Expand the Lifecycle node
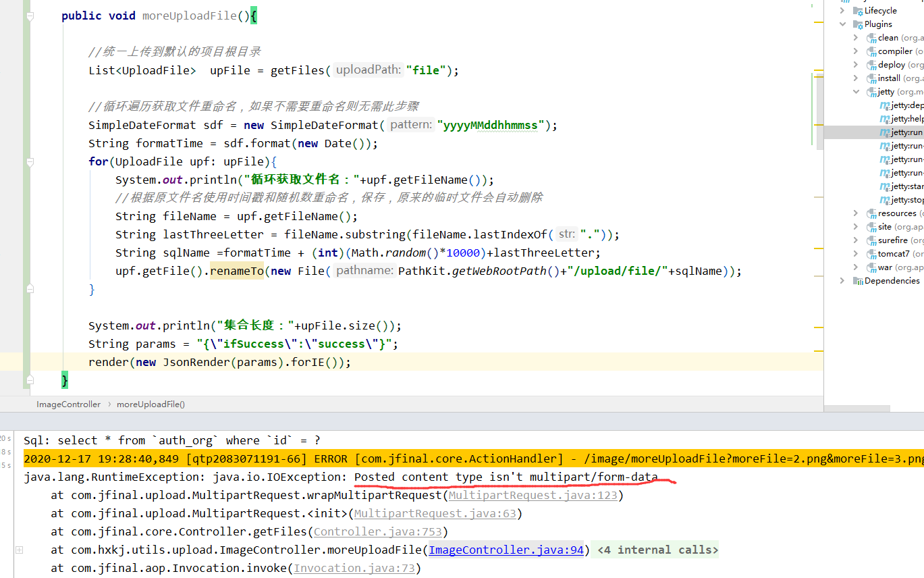The width and height of the screenshot is (924, 578). [842, 11]
